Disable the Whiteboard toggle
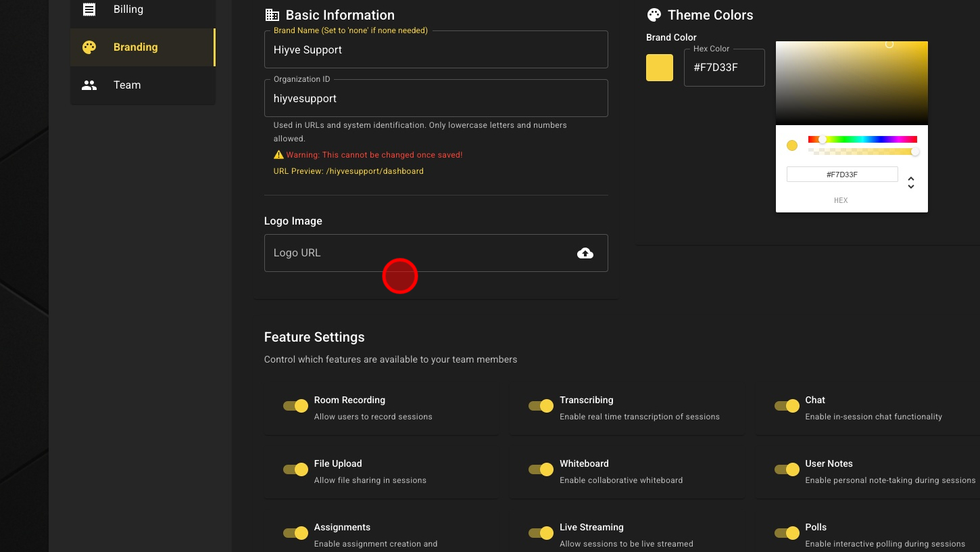Screen dimensions: 980x552 click(x=541, y=469)
